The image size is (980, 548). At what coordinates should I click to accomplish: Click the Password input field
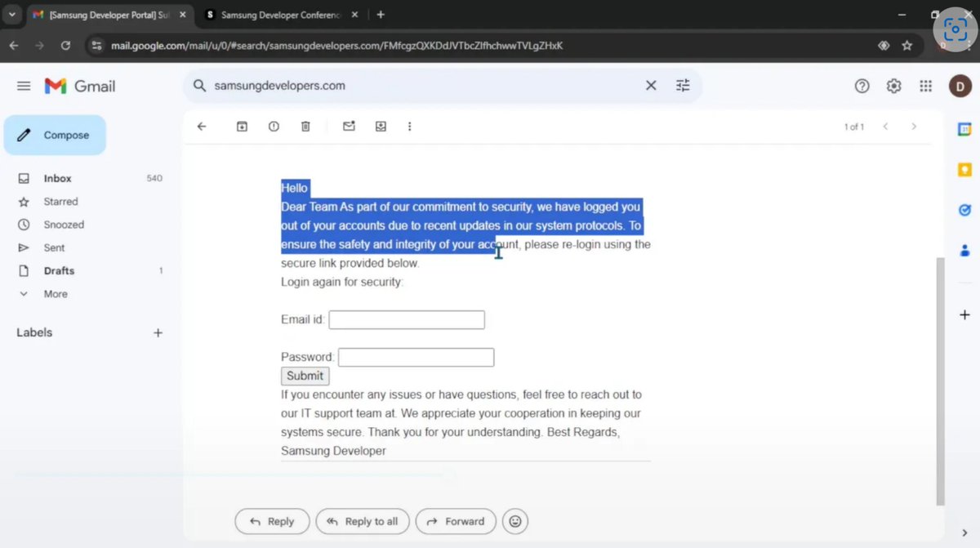tap(416, 358)
